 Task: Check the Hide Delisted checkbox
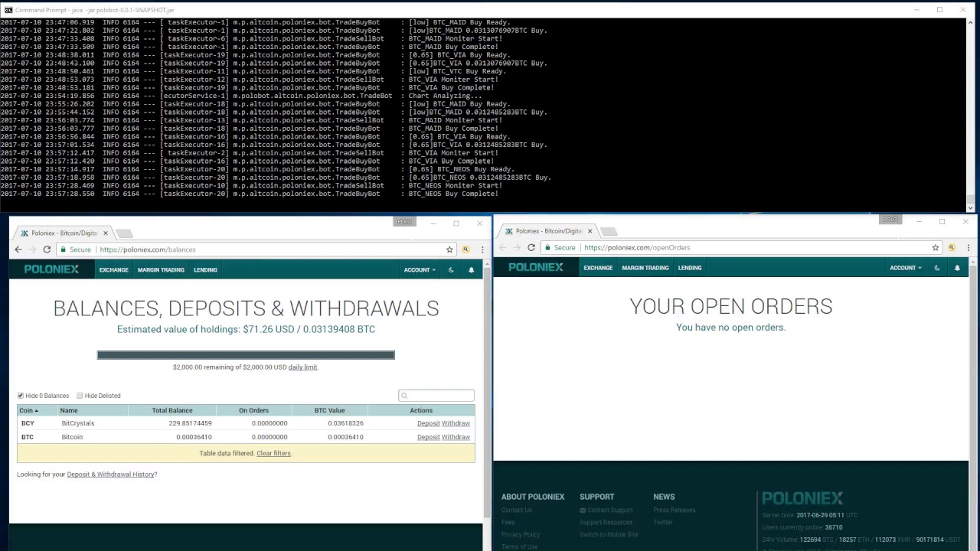[x=80, y=396]
